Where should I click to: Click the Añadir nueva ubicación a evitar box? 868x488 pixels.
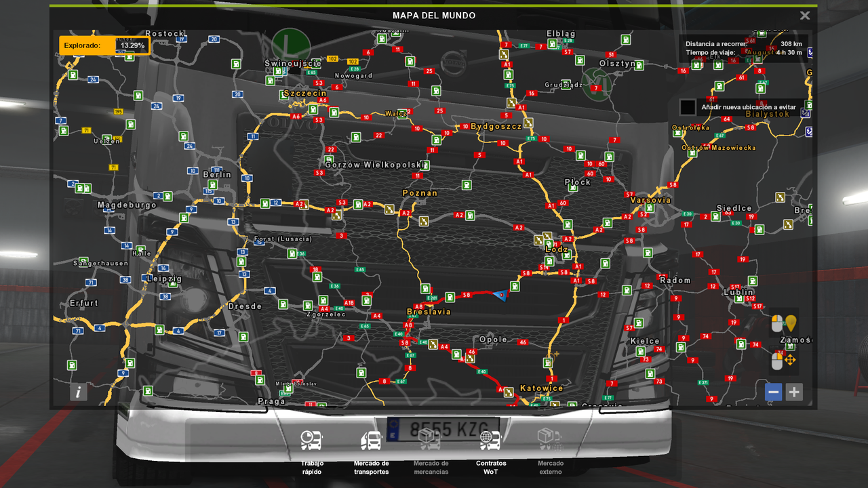tap(688, 107)
